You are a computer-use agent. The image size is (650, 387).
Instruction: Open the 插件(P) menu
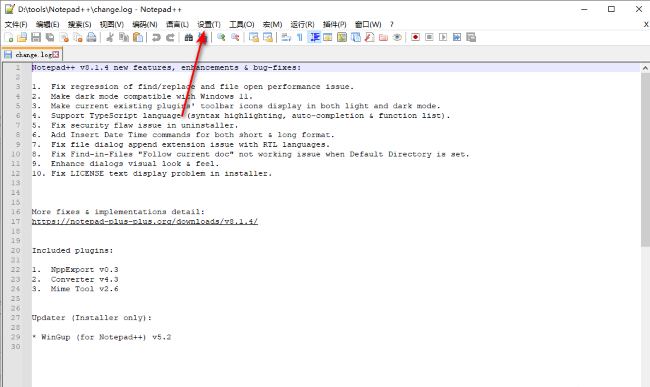(x=335, y=24)
